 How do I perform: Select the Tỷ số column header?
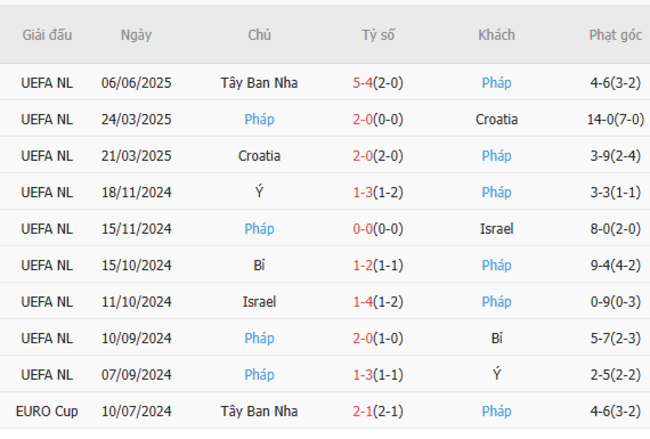378,35
